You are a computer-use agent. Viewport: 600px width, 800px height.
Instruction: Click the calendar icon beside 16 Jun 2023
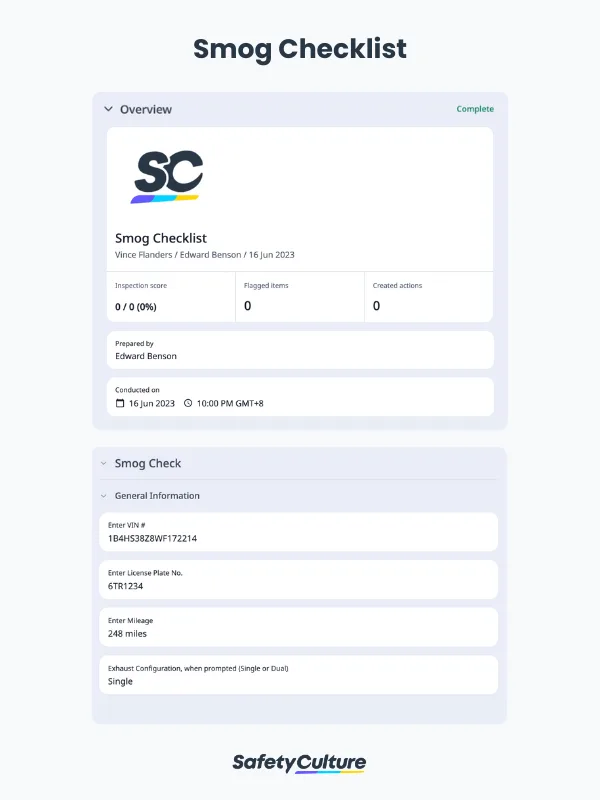(x=120, y=403)
